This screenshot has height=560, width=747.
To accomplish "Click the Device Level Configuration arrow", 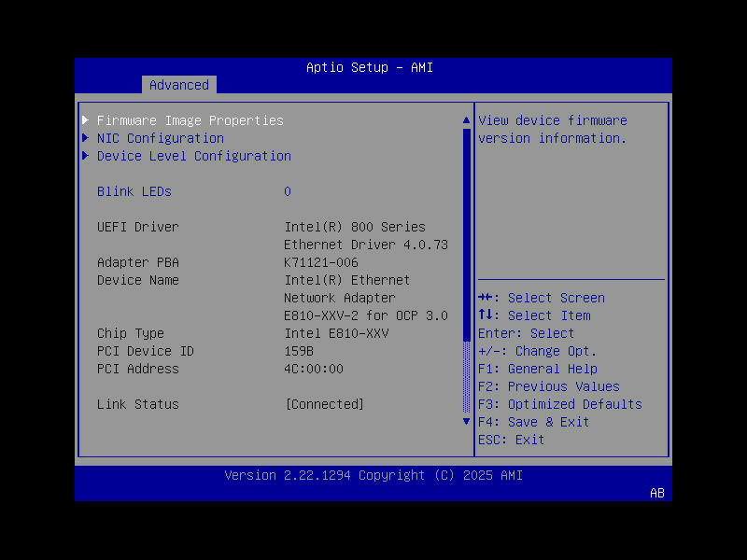I will [x=85, y=156].
